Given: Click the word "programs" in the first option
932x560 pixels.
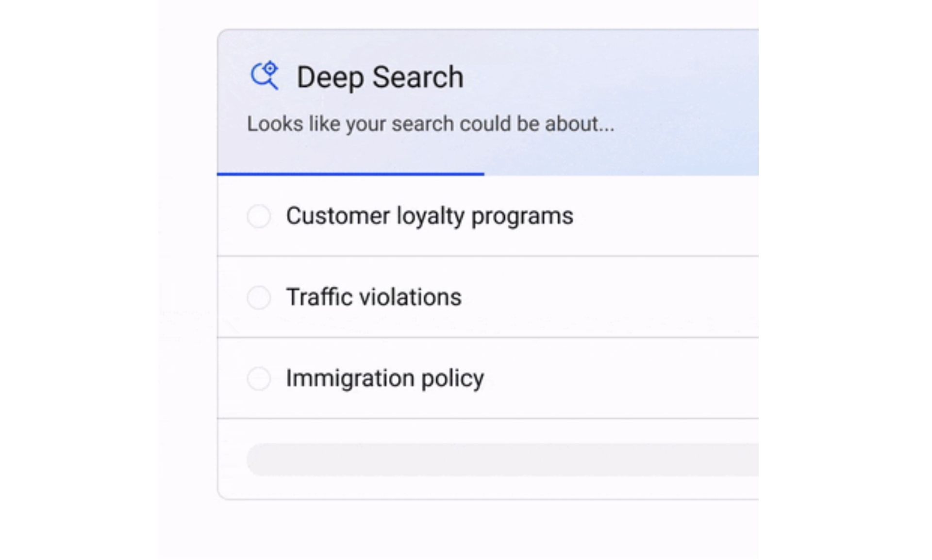Looking at the screenshot, I should (522, 216).
